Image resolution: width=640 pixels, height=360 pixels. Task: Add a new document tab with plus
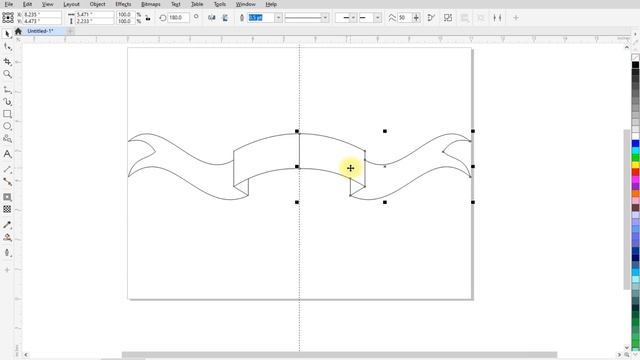pos(70,31)
